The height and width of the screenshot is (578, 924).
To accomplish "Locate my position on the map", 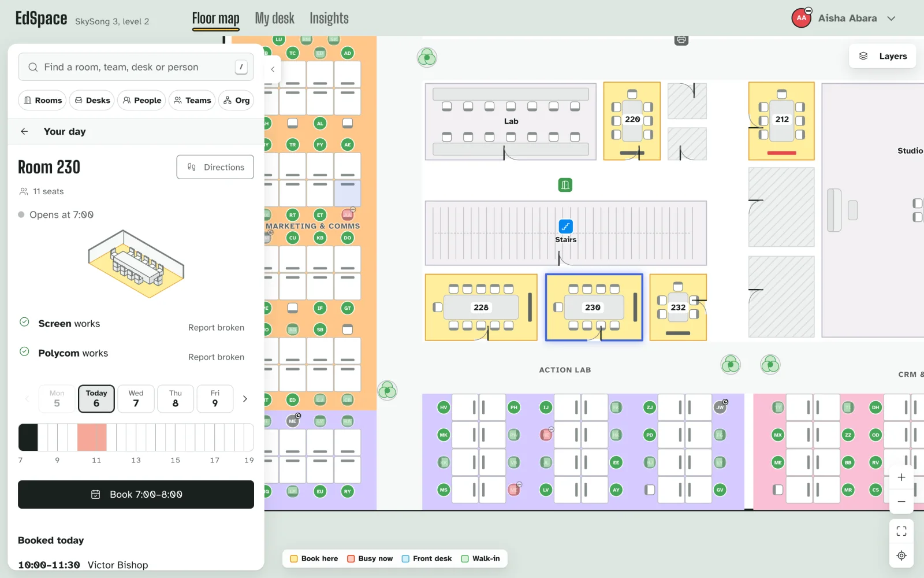I will 901,555.
